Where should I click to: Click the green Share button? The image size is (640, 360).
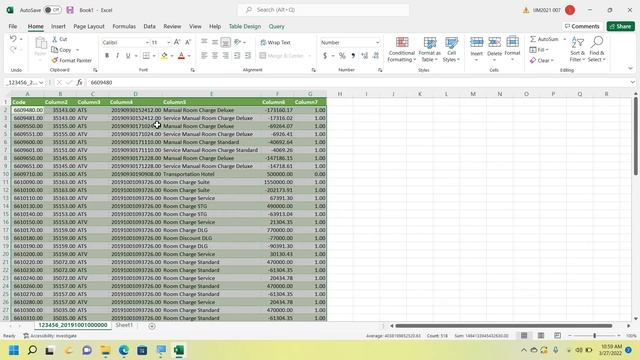620,26
